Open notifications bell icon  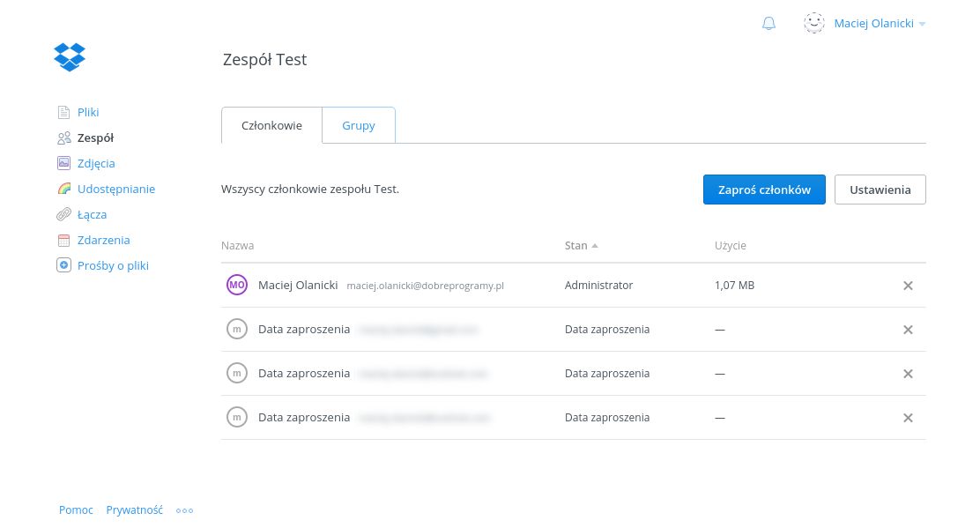click(768, 24)
